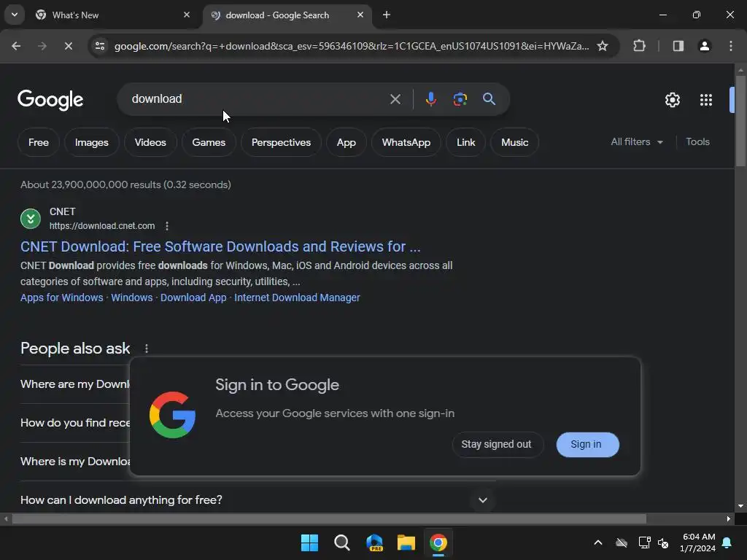Click the Google logo

[50, 100]
